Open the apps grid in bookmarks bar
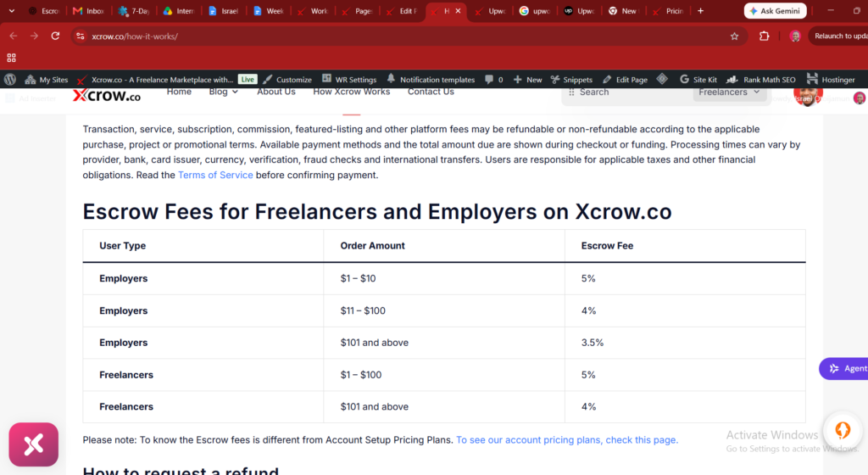Image resolution: width=868 pixels, height=475 pixels. (x=11, y=58)
